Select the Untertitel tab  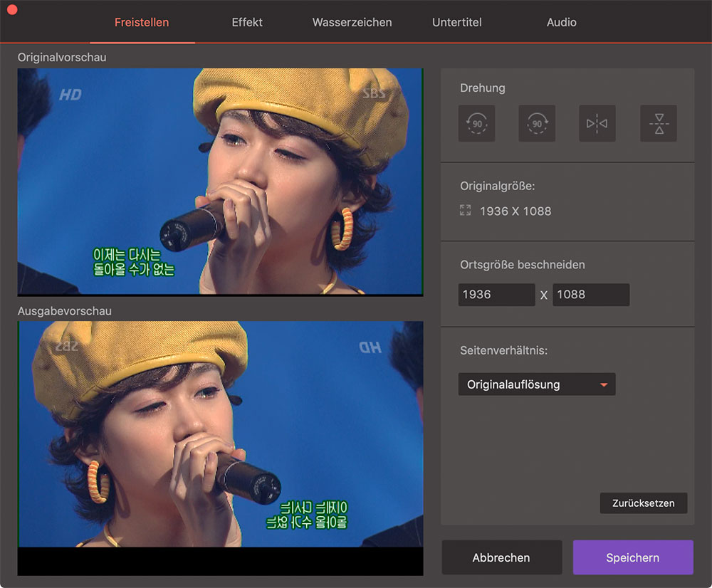[457, 22]
